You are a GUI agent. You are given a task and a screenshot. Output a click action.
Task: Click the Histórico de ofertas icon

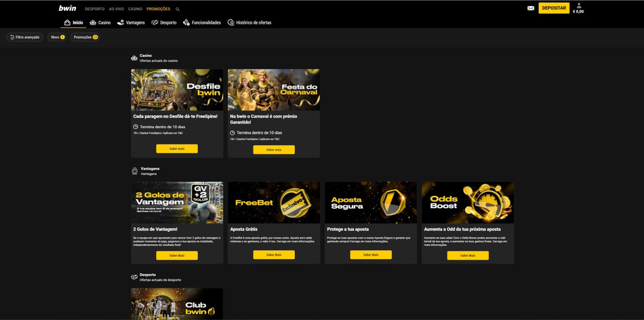(230, 22)
